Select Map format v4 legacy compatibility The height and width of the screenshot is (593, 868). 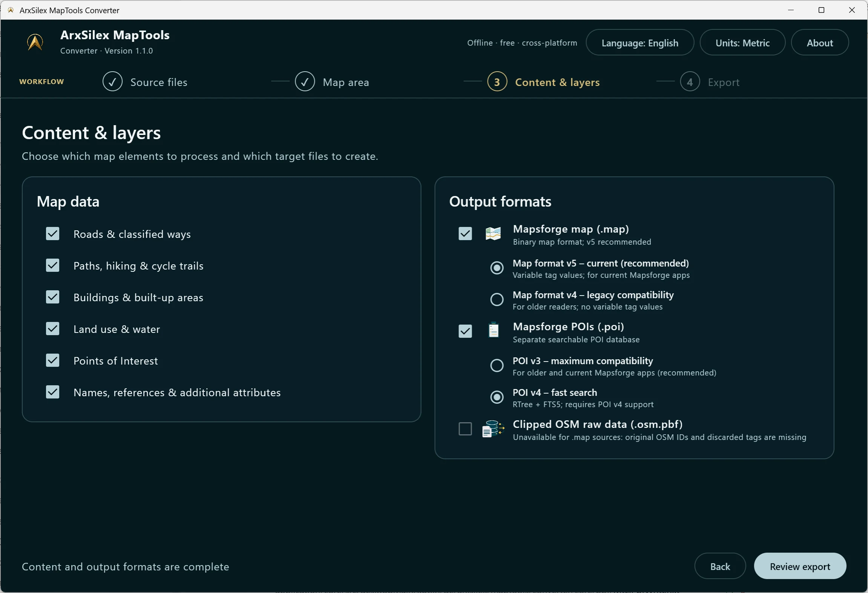tap(497, 300)
